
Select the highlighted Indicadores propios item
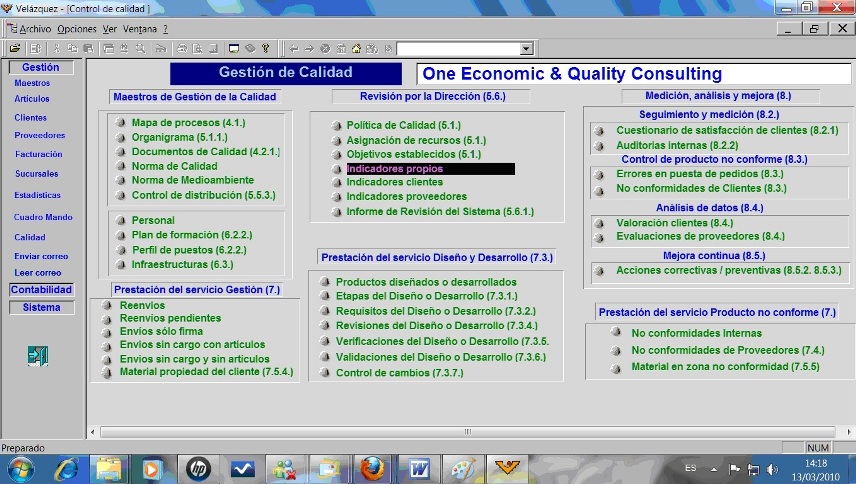tap(430, 169)
